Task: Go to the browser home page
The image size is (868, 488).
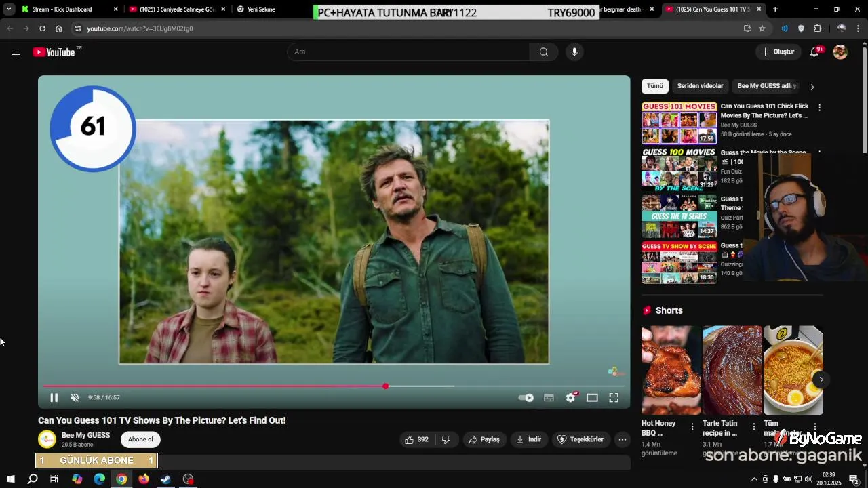Action: [x=58, y=28]
